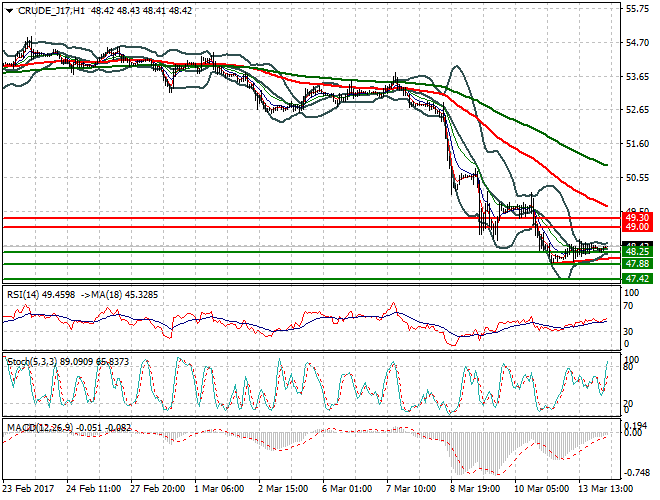Click the 23 Feb 2017 date label
The height and width of the screenshot is (500, 660).
[27, 487]
